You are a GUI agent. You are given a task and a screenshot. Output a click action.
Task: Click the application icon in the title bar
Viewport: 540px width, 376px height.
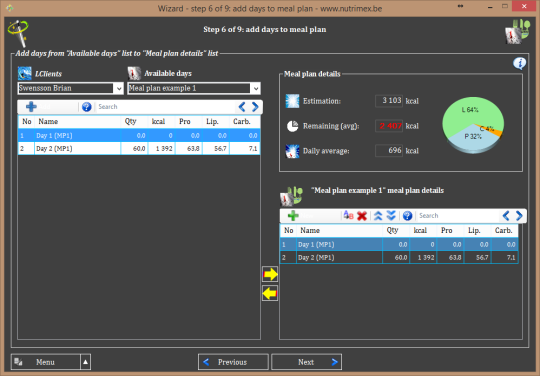[9, 8]
